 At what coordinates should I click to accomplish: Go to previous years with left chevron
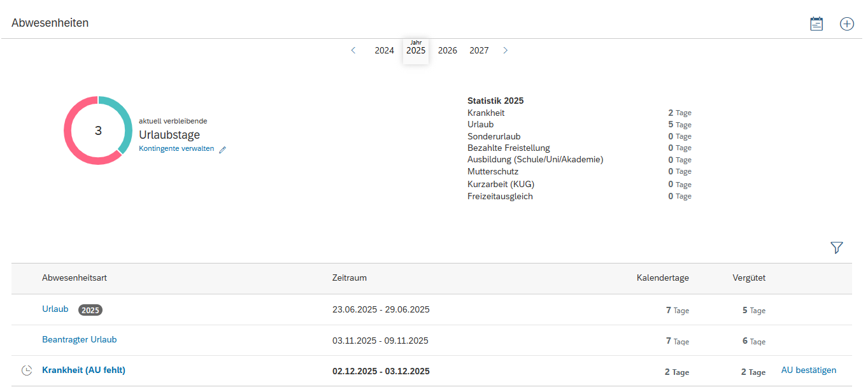click(353, 50)
